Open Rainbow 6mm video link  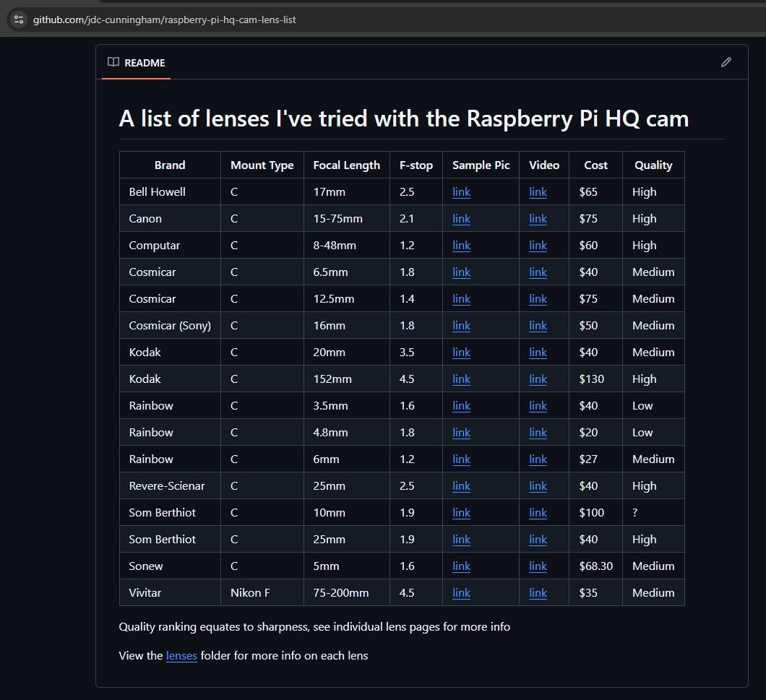[538, 459]
